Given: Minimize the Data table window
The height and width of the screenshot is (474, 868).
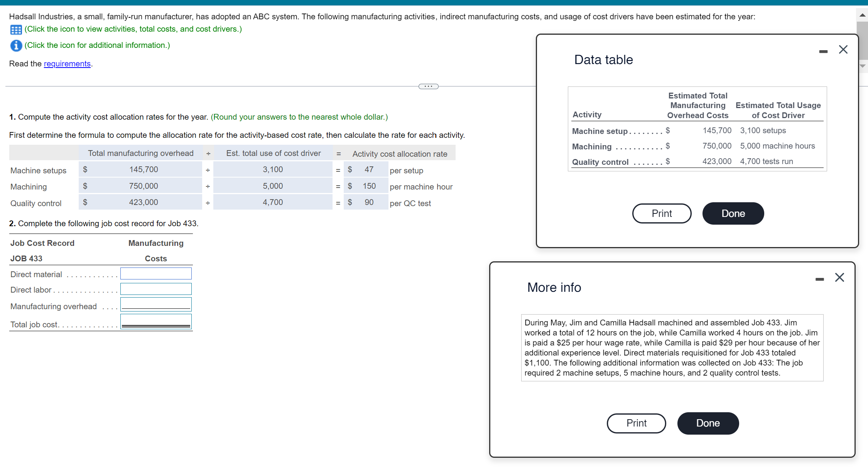Looking at the screenshot, I should pyautogui.click(x=823, y=49).
